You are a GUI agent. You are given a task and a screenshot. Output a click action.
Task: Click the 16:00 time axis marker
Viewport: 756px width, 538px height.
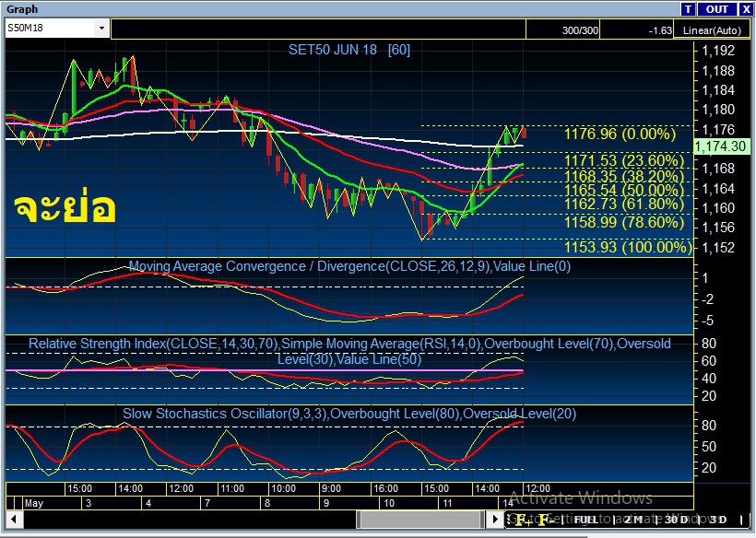coord(385,488)
